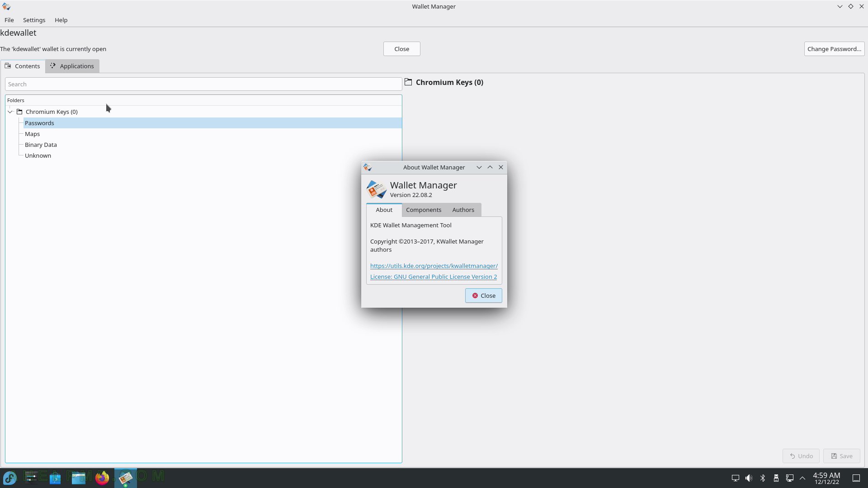The image size is (868, 488).
Task: Minimize the main Wallet Manager window
Action: (x=840, y=6)
